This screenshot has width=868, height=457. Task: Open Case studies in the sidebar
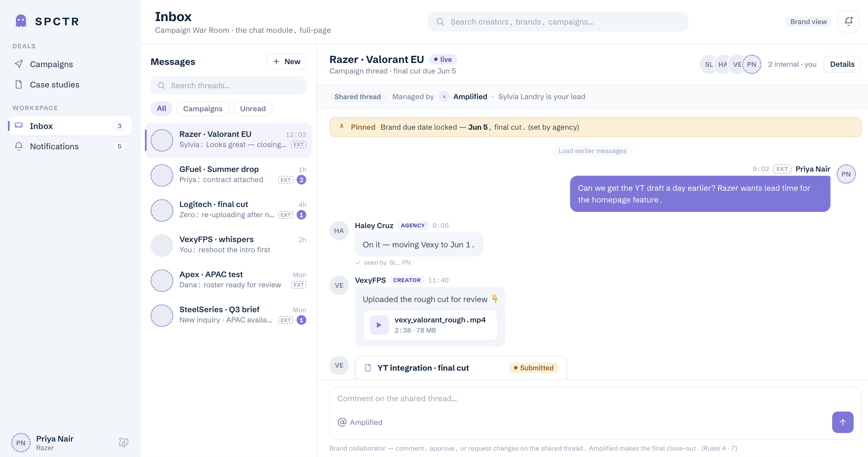click(x=70, y=84)
